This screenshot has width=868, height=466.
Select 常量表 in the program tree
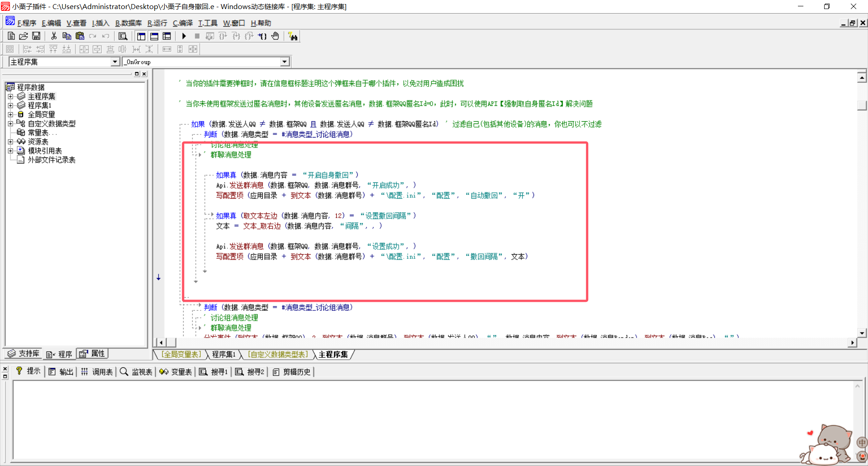coord(38,133)
